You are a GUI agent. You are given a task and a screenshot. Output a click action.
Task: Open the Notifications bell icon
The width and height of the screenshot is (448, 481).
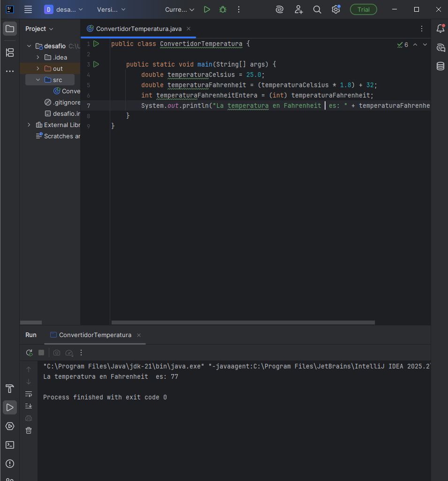[440, 29]
